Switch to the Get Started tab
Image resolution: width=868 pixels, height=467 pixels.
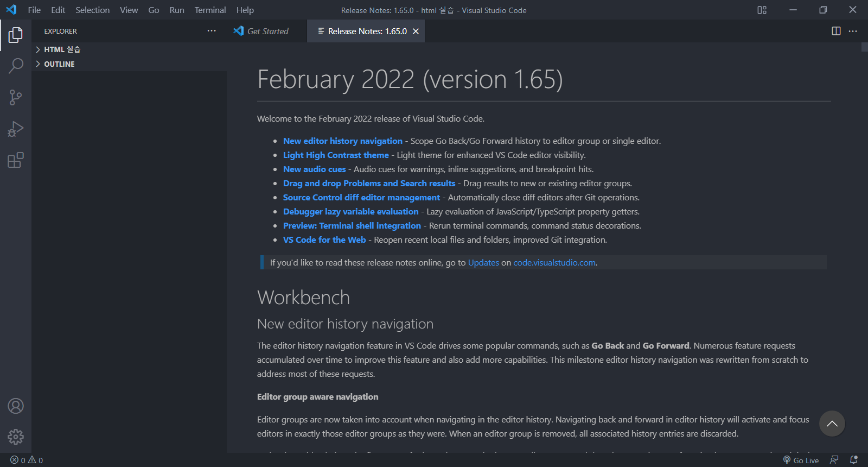[x=266, y=31]
